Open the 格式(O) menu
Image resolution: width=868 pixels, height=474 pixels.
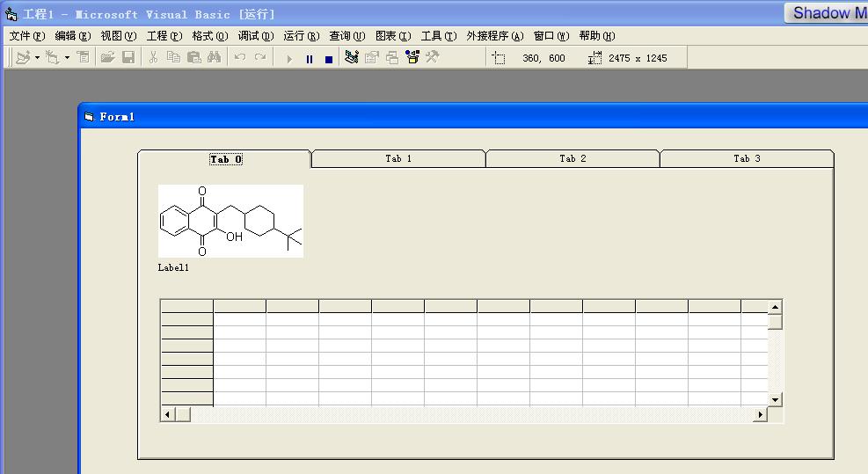click(210, 36)
